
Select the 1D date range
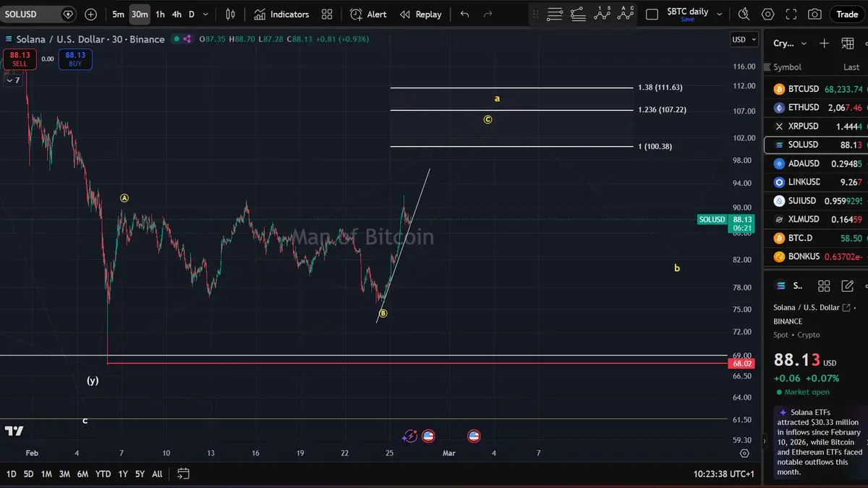11,474
